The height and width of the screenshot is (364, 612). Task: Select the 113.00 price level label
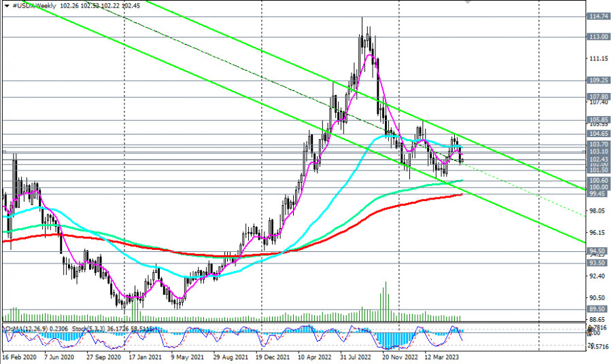coord(598,37)
